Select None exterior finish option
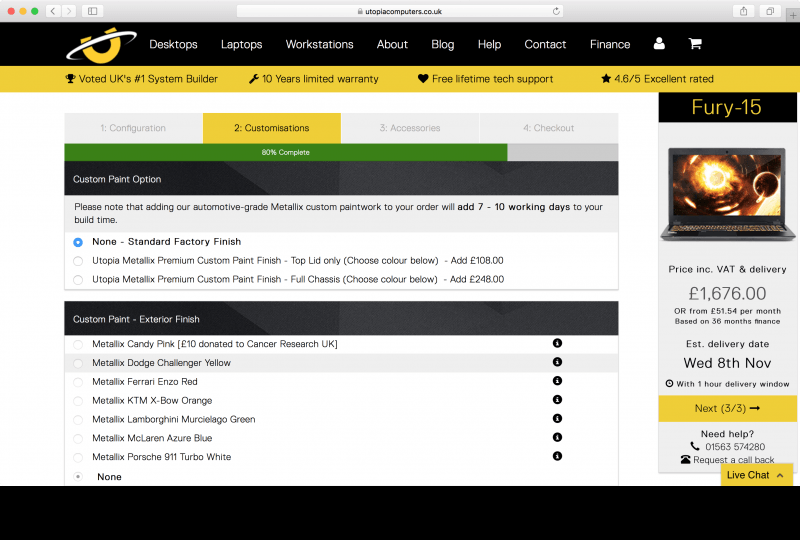 coord(78,477)
